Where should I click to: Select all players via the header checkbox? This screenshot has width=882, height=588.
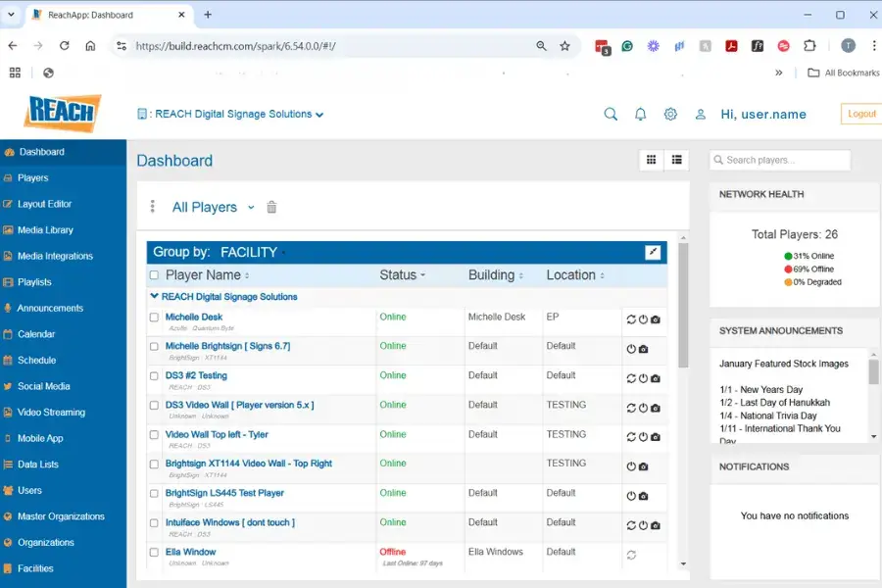click(154, 275)
